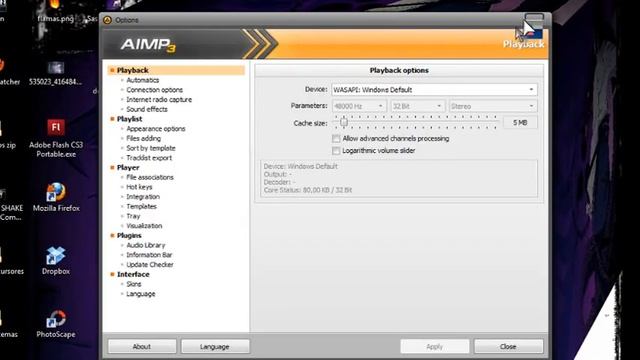Image resolution: width=640 pixels, height=360 pixels.
Task: Go to Hot keys settings
Action: click(x=139, y=187)
